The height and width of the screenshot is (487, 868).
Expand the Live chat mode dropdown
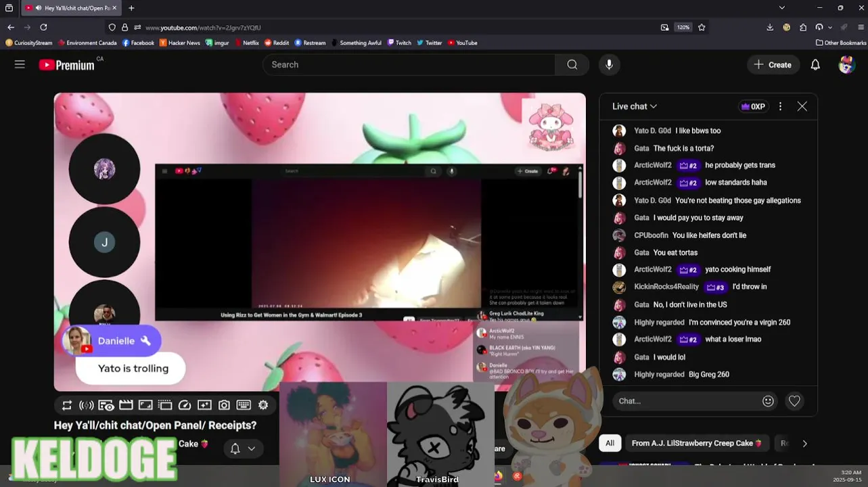[x=635, y=106]
